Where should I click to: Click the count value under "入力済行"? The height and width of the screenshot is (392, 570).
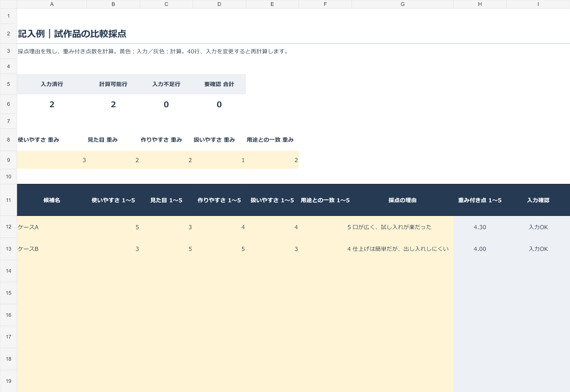click(x=52, y=104)
